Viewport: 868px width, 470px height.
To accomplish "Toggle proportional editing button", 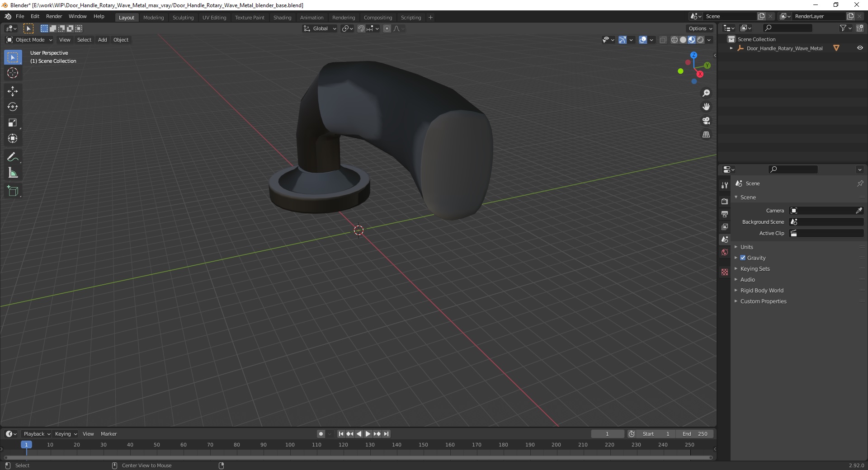I will click(x=387, y=28).
